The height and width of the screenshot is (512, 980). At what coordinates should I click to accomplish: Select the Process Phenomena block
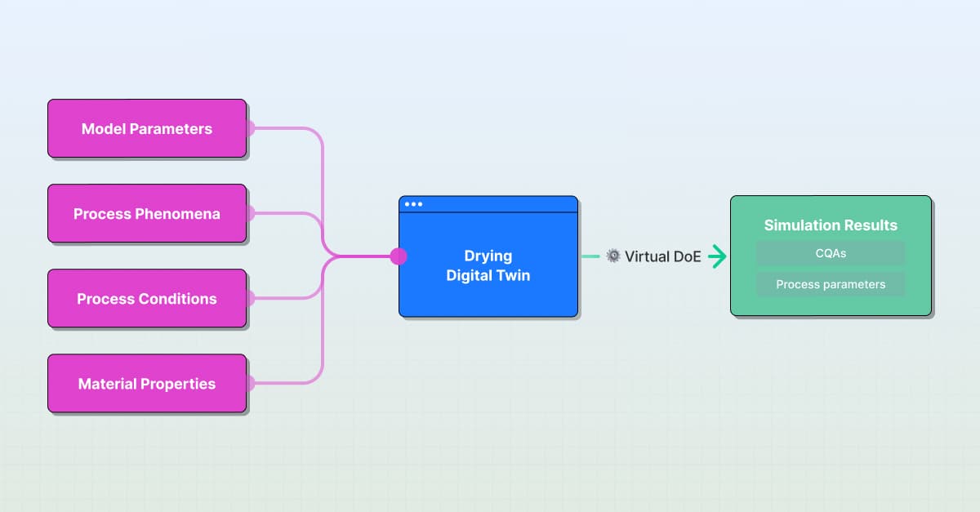(x=147, y=213)
